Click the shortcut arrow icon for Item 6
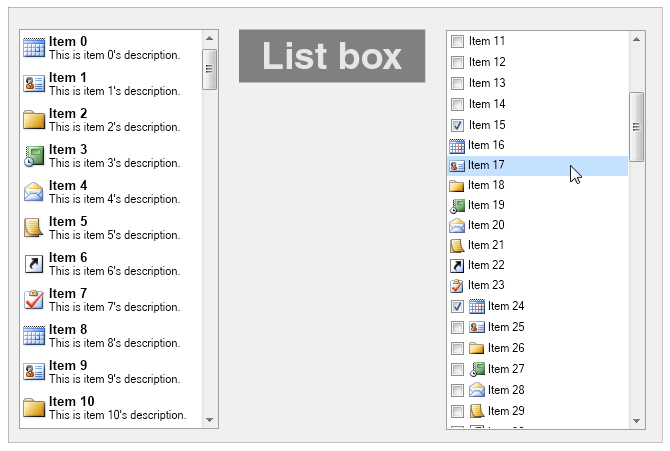 [x=33, y=264]
